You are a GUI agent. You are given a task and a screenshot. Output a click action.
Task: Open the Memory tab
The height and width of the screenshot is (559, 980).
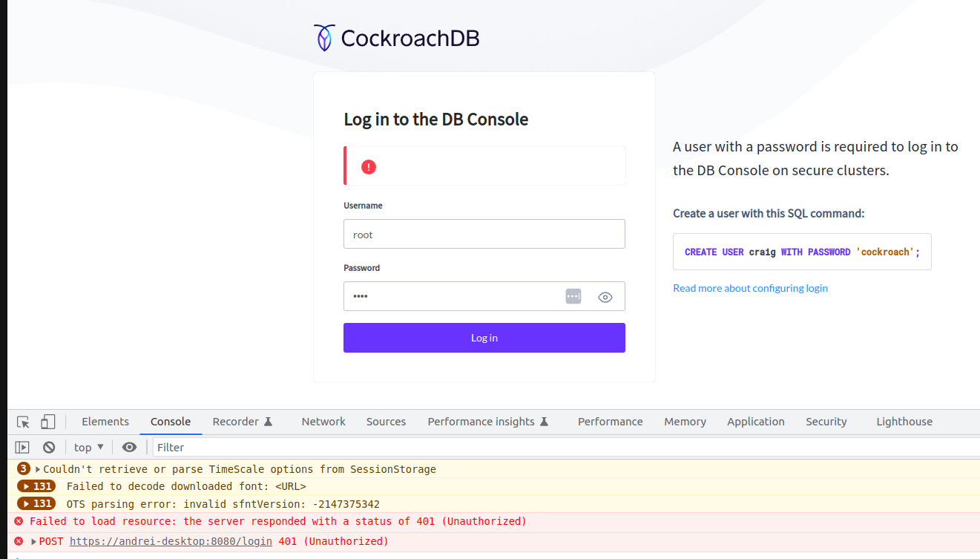[x=685, y=422]
